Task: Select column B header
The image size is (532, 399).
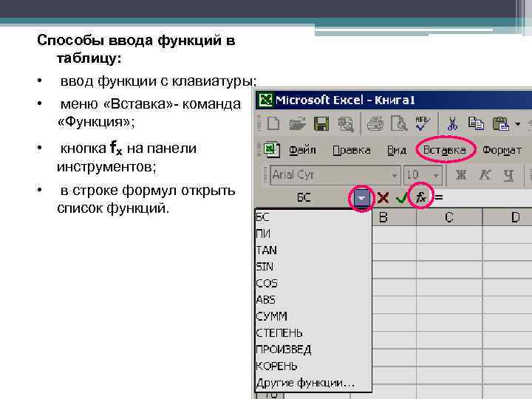Action: pyautogui.click(x=394, y=217)
